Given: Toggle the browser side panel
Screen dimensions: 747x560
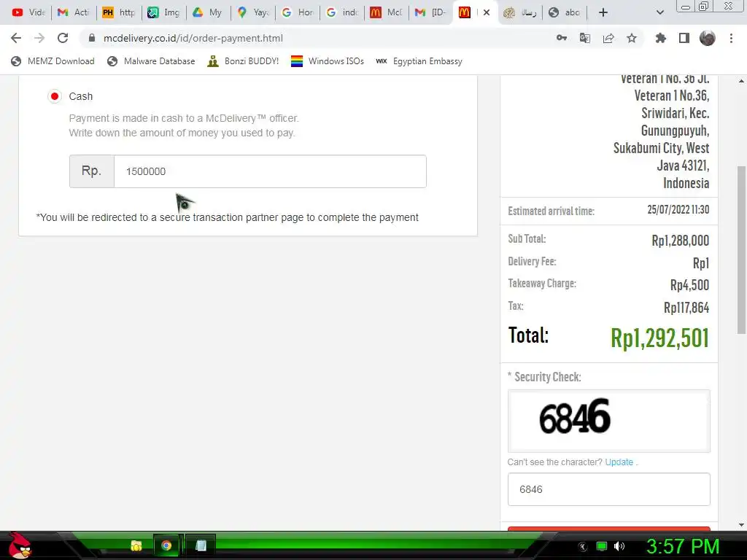Looking at the screenshot, I should pyautogui.click(x=684, y=38).
